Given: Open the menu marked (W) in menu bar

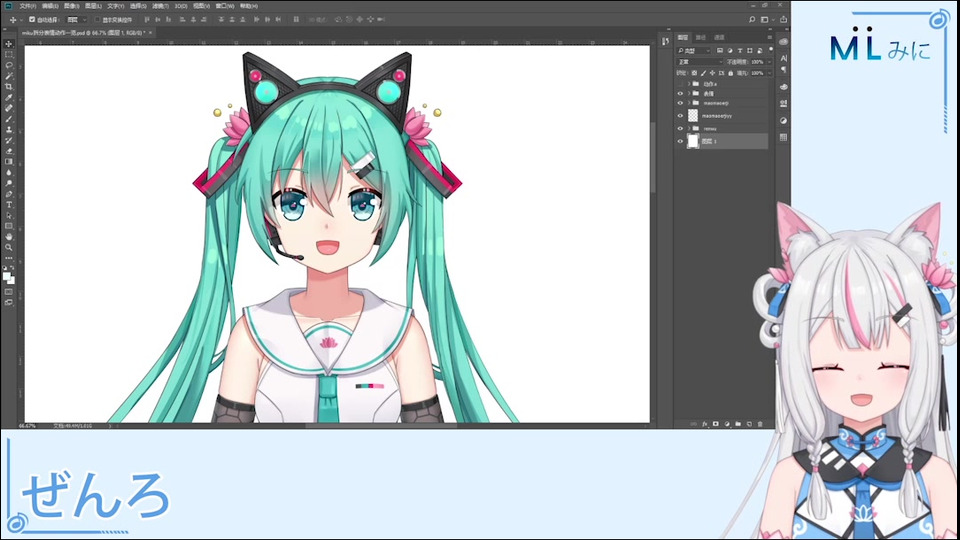Looking at the screenshot, I should [x=225, y=6].
